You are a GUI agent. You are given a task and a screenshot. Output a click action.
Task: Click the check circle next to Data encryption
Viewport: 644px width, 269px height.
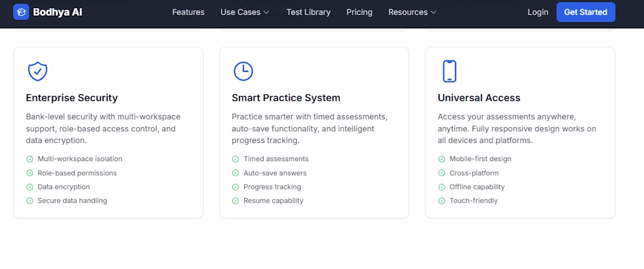tap(30, 187)
